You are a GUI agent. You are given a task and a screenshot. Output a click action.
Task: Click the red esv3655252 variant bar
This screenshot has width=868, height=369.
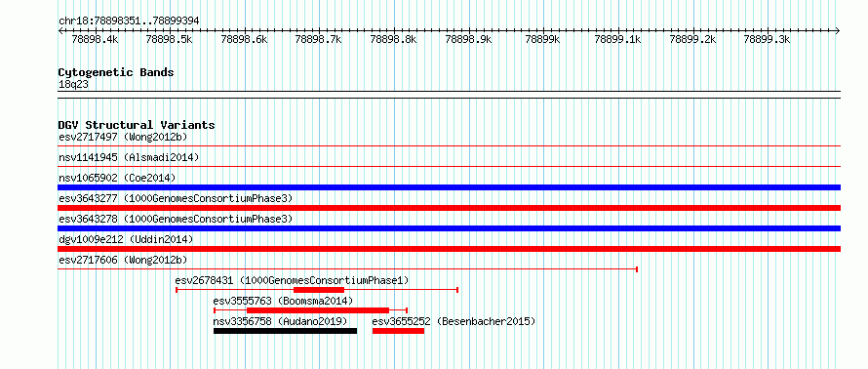398,331
